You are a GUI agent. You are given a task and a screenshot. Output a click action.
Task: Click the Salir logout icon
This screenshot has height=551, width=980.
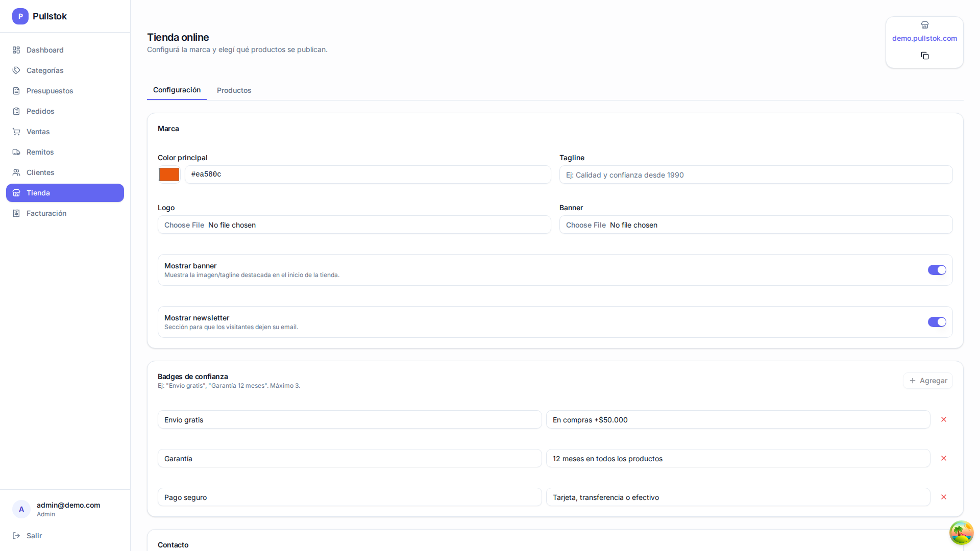[16, 536]
